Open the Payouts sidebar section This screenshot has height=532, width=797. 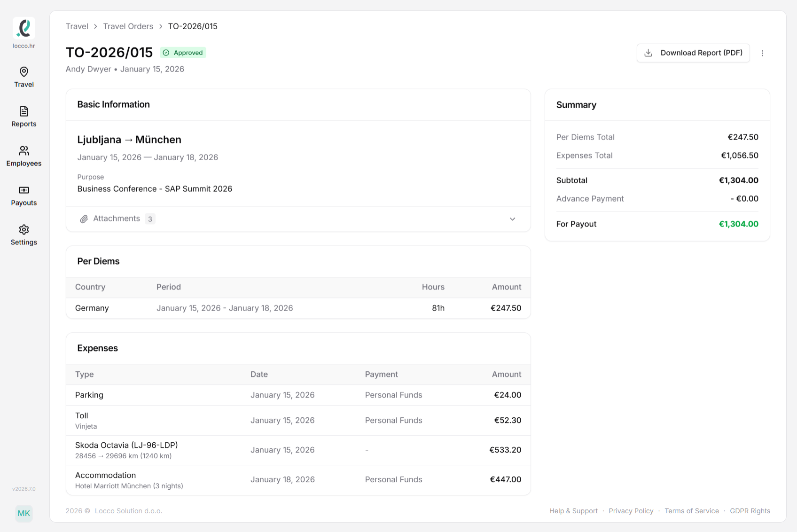point(24,196)
